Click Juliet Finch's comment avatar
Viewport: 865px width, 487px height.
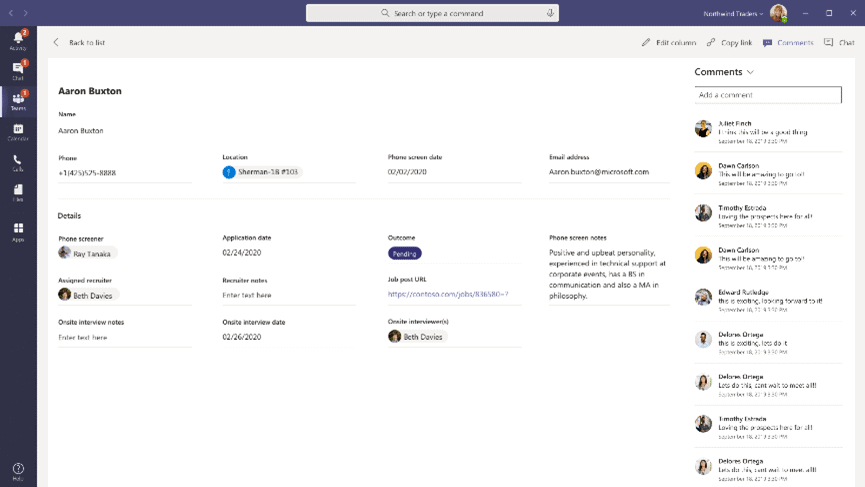coord(703,128)
